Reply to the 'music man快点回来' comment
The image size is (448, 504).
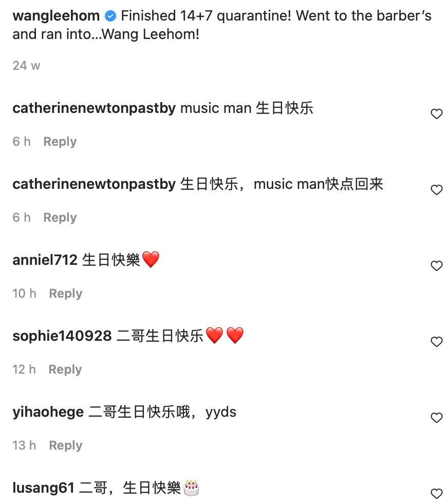click(x=60, y=217)
